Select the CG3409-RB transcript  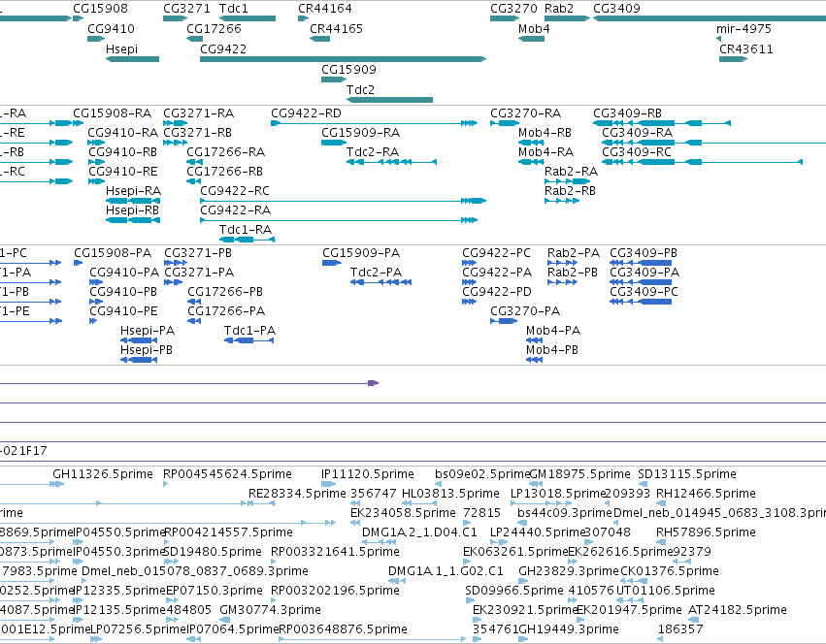click(662, 123)
